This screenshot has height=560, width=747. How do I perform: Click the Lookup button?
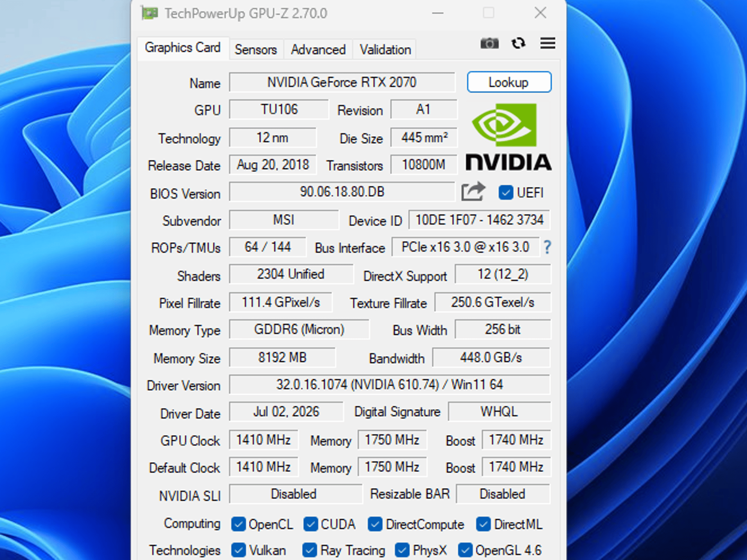509,82
